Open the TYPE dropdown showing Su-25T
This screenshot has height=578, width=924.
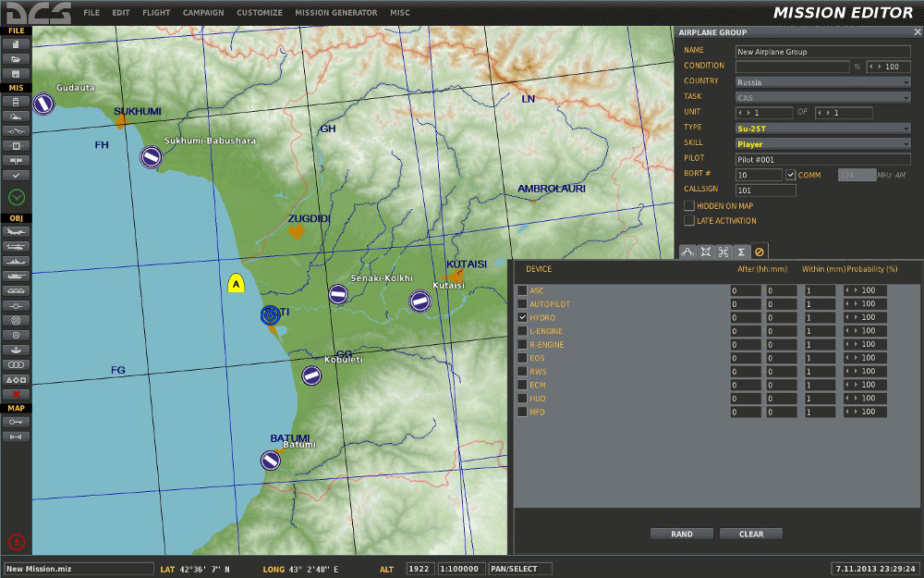(822, 129)
